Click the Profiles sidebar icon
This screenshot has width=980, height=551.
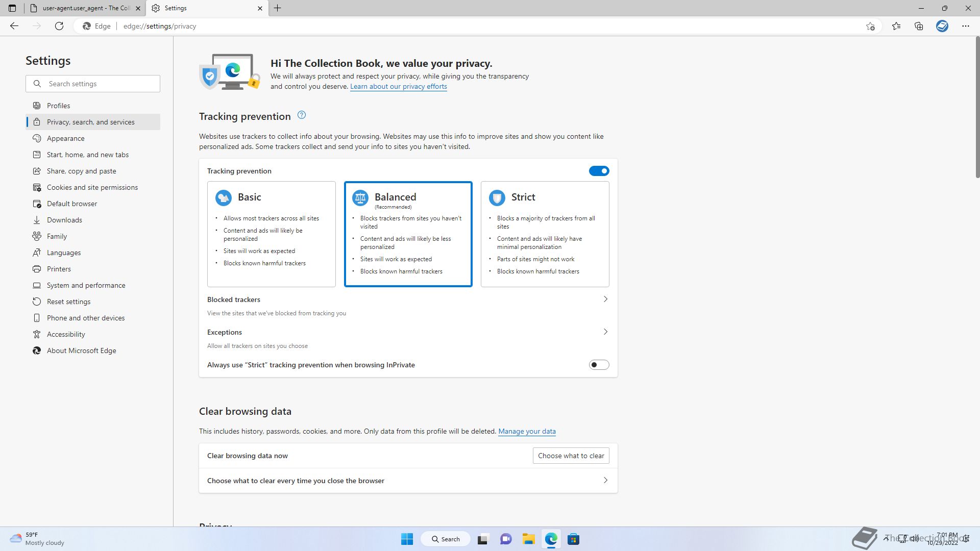click(x=37, y=106)
